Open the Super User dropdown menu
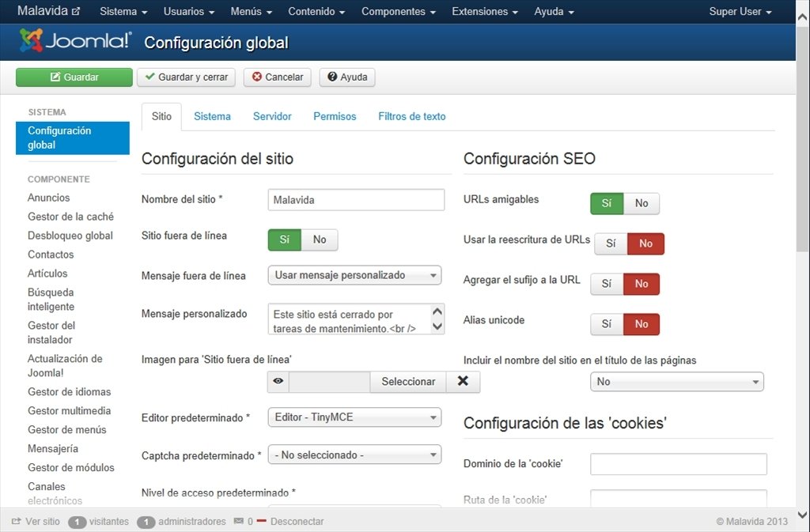This screenshot has width=810, height=532. 740,11
